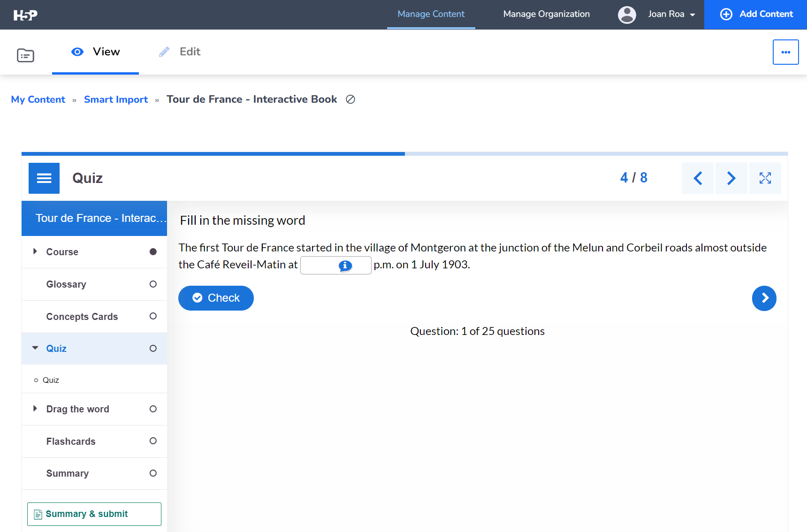This screenshot has width=807, height=532.
Task: Click Summary progress circle
Action: (x=153, y=473)
